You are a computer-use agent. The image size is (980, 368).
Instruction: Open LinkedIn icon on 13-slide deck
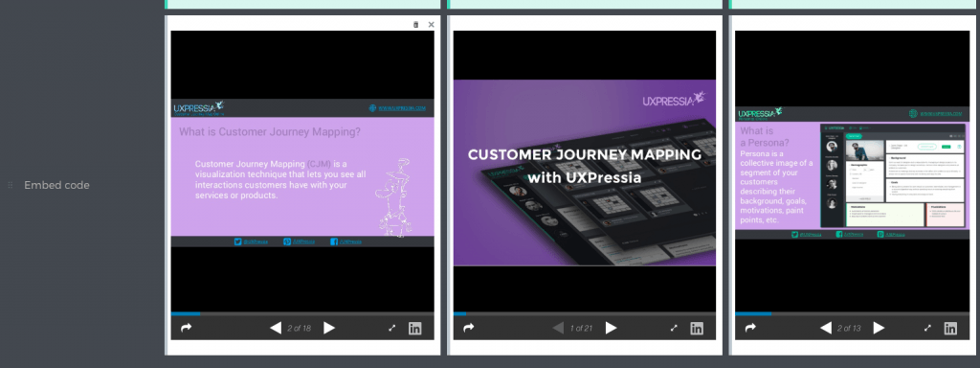click(950, 328)
